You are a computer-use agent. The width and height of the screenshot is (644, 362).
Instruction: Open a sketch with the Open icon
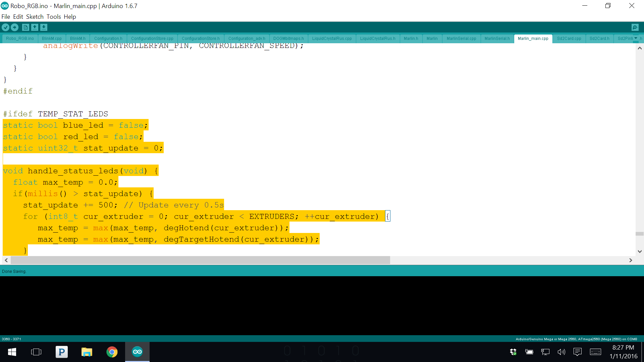35,27
